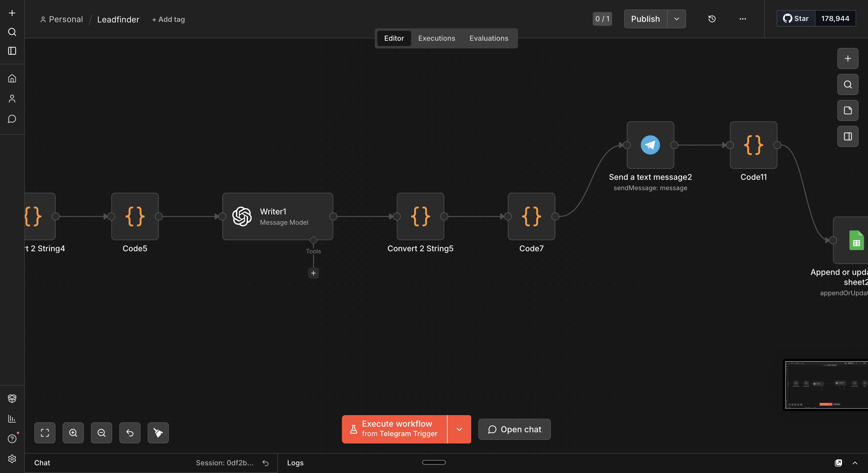Expand the Execute workflow trigger dropdown
868x473 pixels.
click(459, 429)
